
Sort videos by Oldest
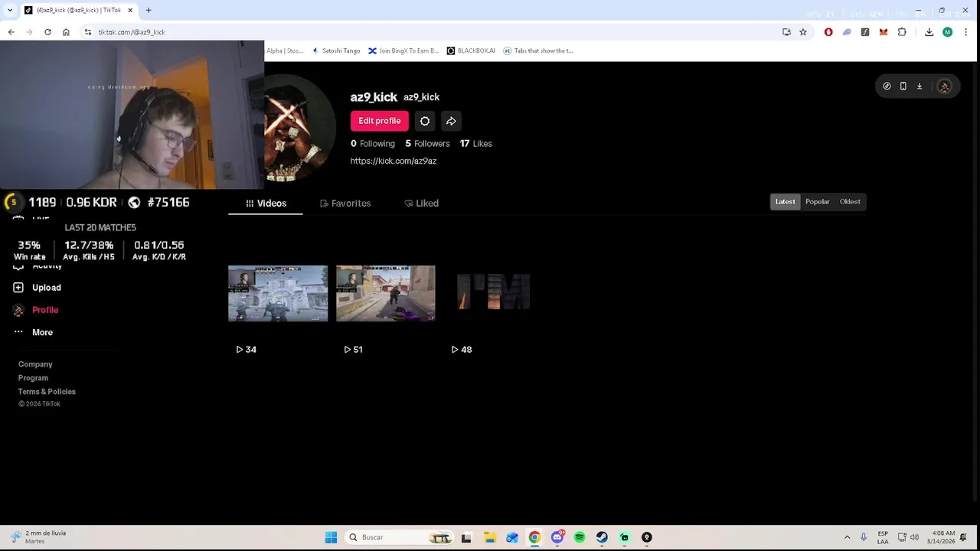(x=850, y=201)
